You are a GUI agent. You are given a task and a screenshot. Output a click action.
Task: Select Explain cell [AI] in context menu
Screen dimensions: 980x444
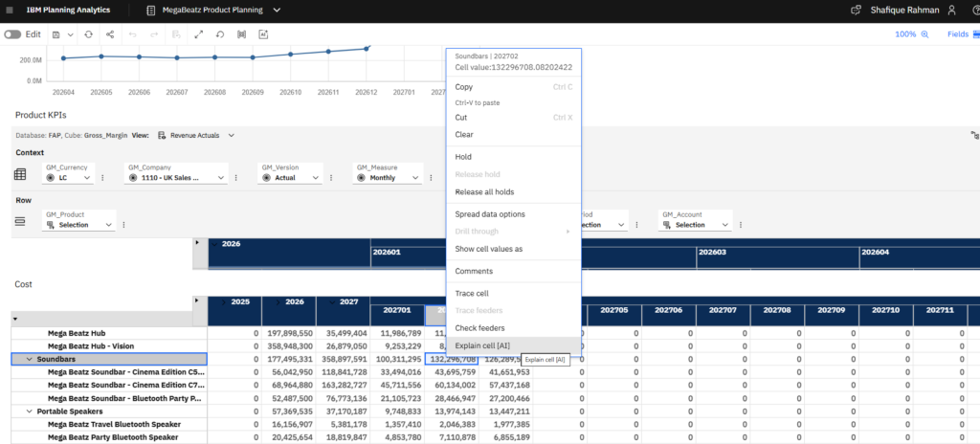coord(482,345)
